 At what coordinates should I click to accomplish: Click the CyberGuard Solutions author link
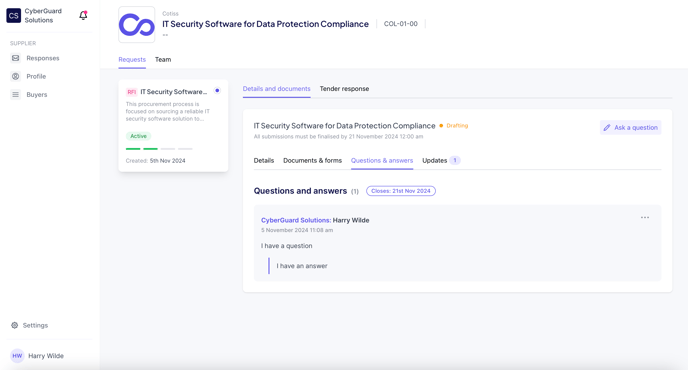(296, 220)
